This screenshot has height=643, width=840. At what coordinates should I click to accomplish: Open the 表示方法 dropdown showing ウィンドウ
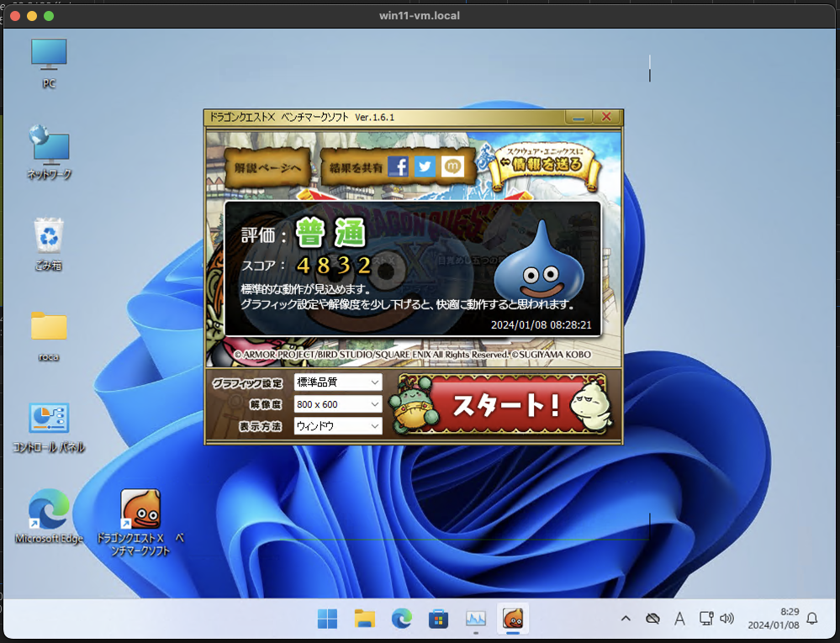pyautogui.click(x=338, y=426)
